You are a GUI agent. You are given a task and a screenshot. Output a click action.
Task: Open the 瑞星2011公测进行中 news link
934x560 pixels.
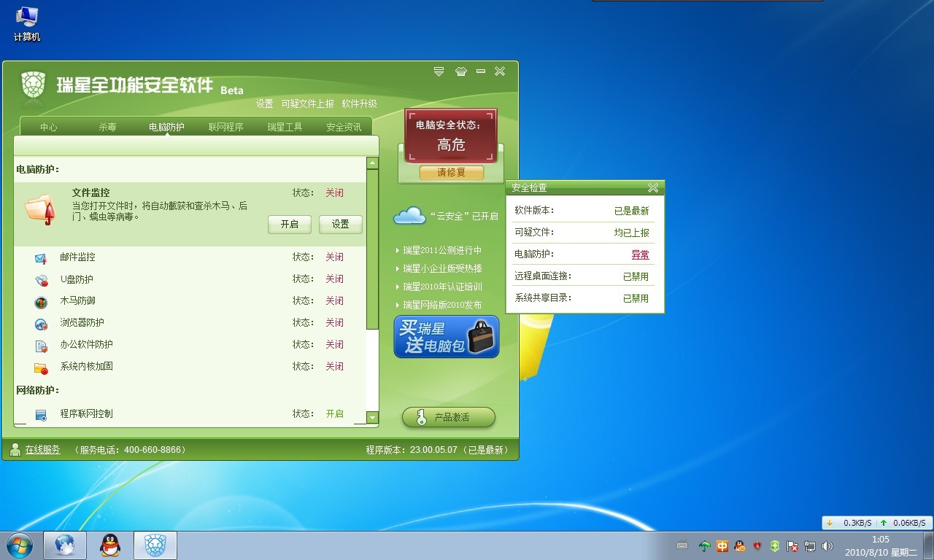click(x=442, y=250)
